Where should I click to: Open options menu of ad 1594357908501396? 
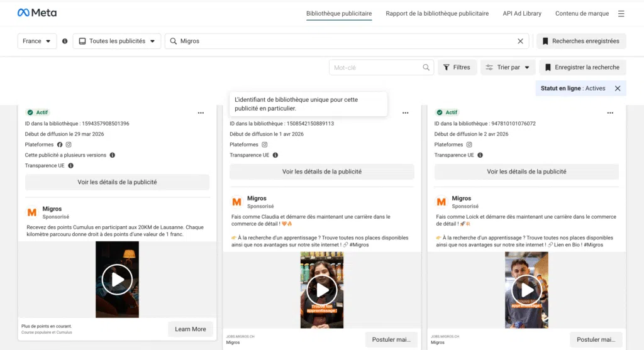[x=201, y=113]
